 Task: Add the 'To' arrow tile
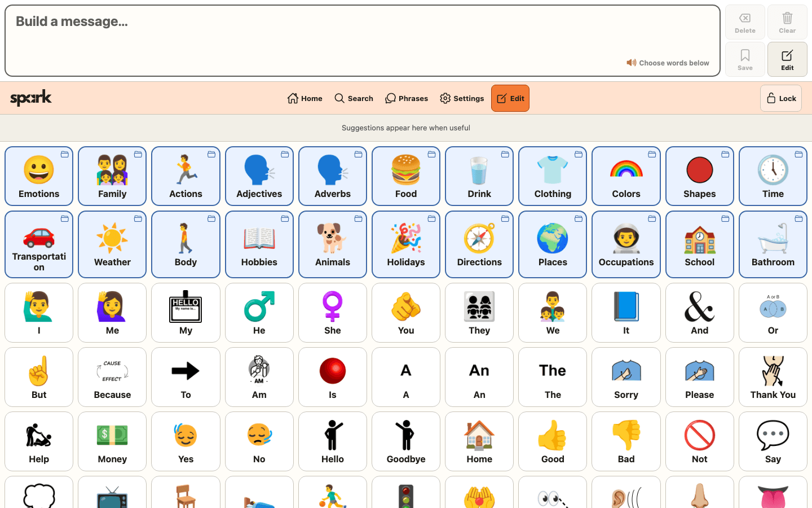tap(186, 377)
